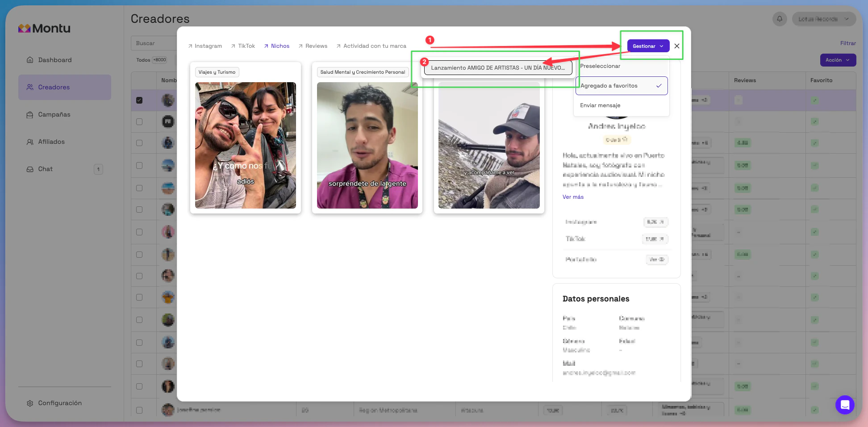The width and height of the screenshot is (868, 427).
Task: Select the Todos +8000 filter tab
Action: pos(151,60)
